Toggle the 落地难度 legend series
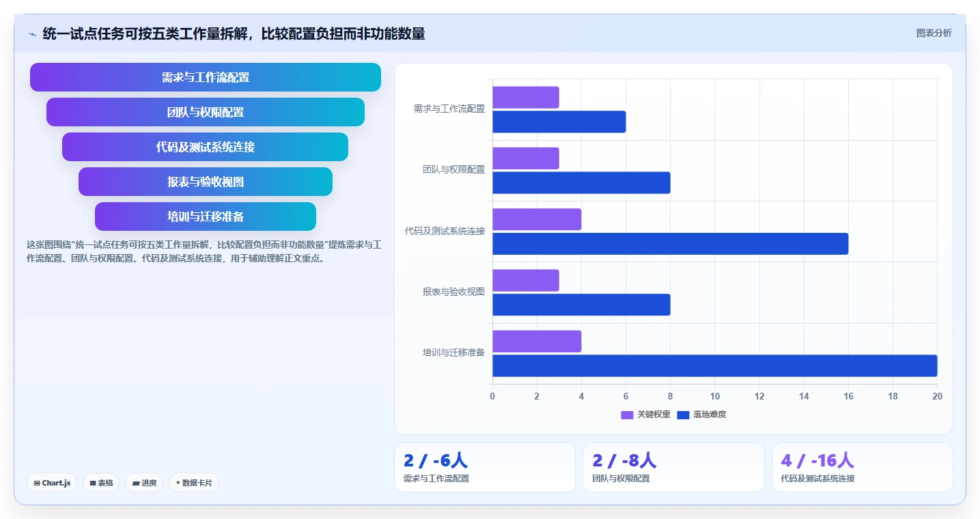Screen dimensions: 980x519 pyautogui.click(x=701, y=415)
